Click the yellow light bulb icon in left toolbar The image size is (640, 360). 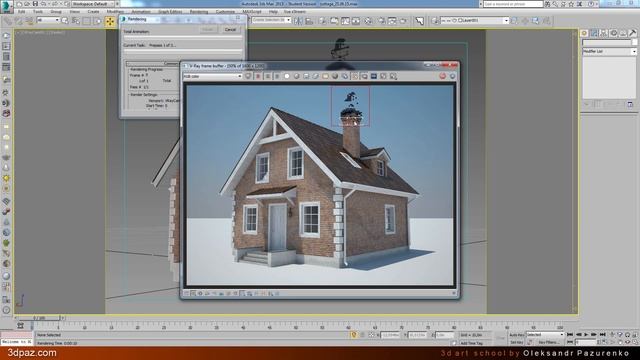[x=6, y=178]
